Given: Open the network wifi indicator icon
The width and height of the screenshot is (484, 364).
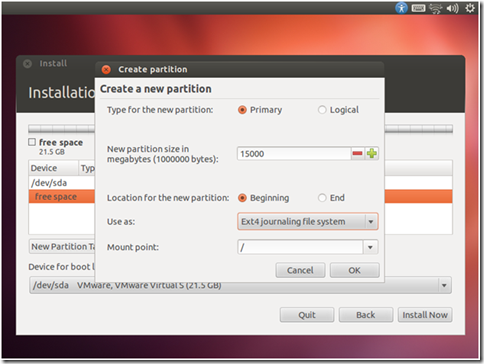Looking at the screenshot, I should (436, 8).
